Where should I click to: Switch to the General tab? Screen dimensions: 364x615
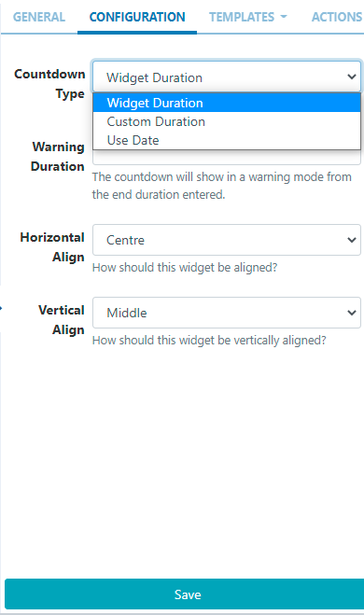tap(39, 17)
